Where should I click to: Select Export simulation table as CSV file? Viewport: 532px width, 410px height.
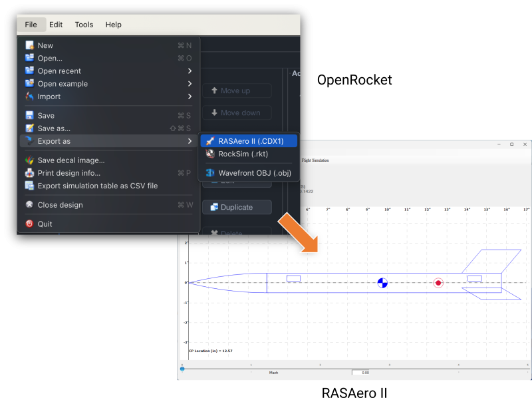[x=108, y=186]
